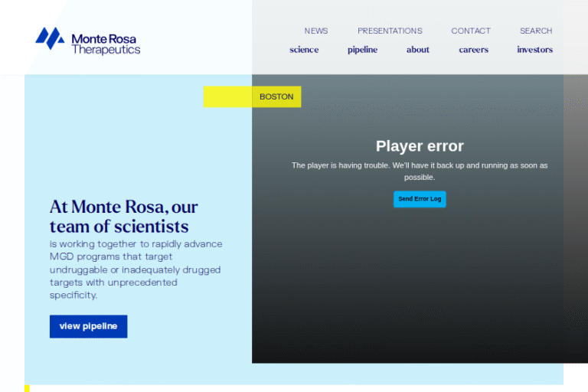588x392 pixels.
Task: Open the careers navigation item
Action: click(x=473, y=50)
